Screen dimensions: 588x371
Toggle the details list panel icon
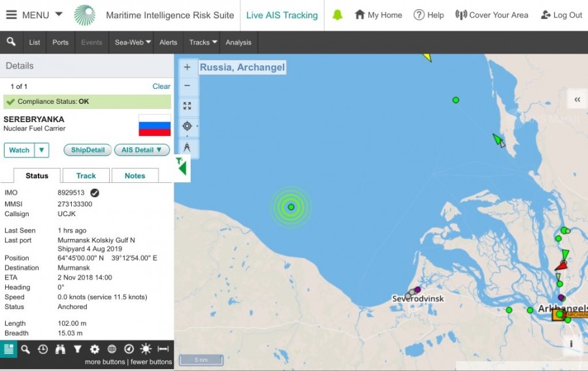pos(8,349)
